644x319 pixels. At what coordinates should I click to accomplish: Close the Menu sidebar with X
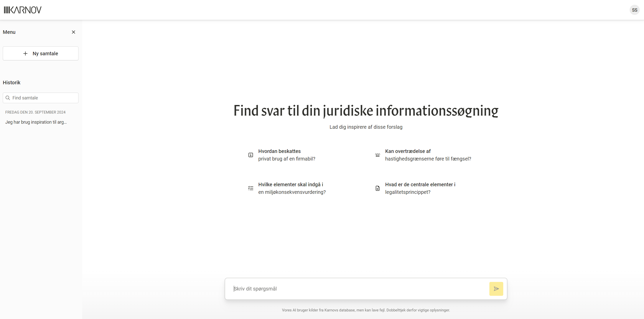tap(73, 32)
